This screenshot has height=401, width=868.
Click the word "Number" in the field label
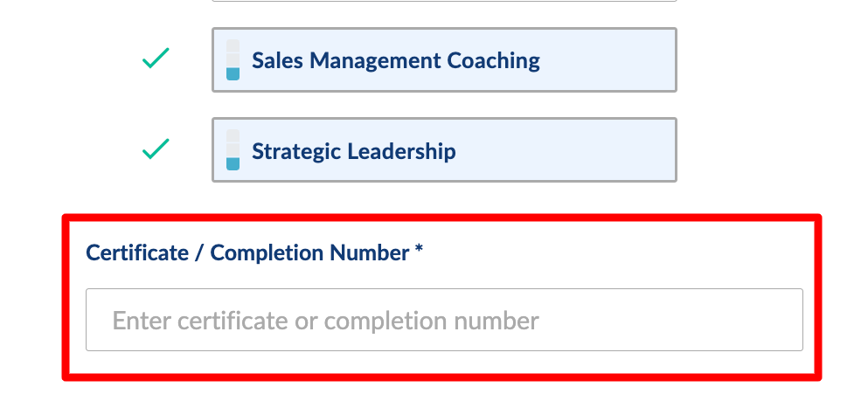370,253
